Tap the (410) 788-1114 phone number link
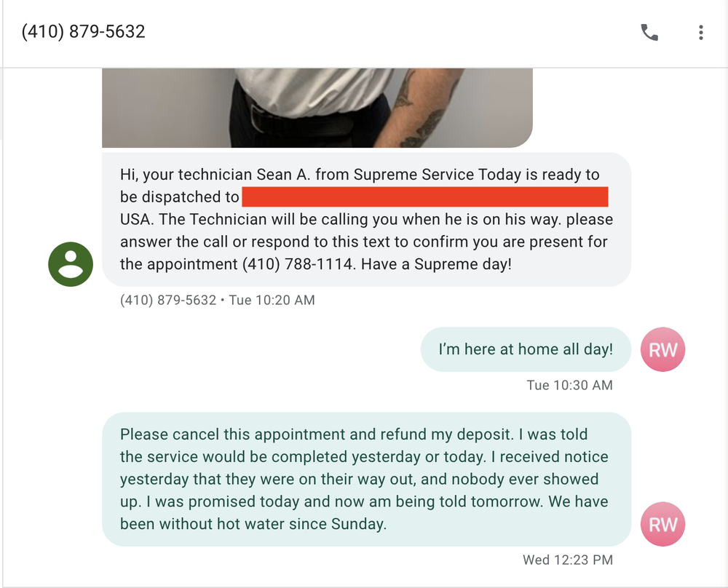The width and height of the screenshot is (728, 588). tap(298, 264)
